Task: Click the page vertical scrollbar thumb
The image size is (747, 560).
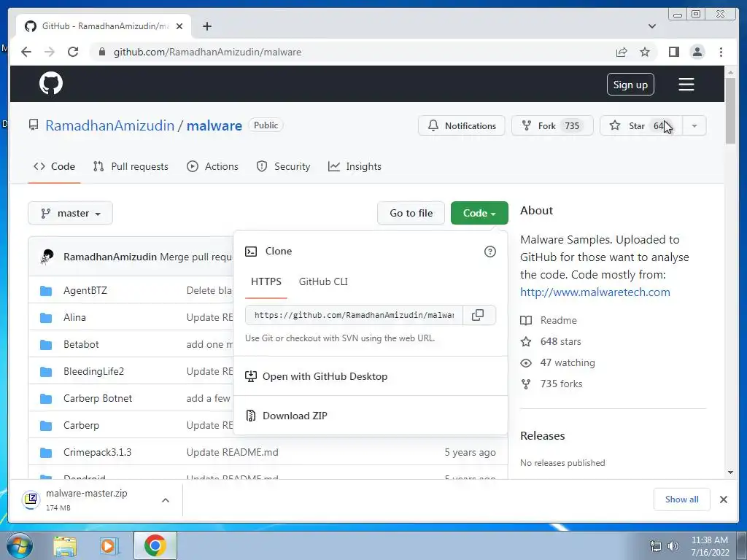Action: 730,111
